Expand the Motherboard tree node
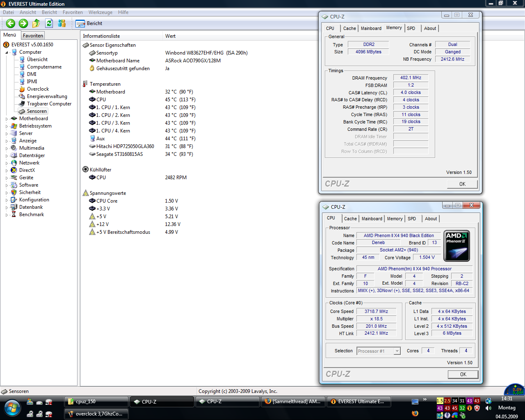The height and width of the screenshot is (420, 525). click(7, 119)
